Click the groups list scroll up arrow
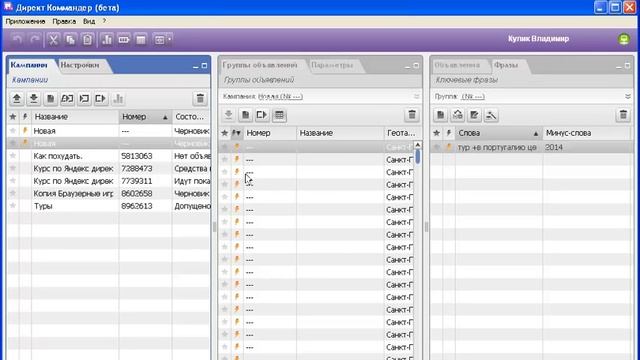This screenshot has height=360, width=640. (x=418, y=144)
